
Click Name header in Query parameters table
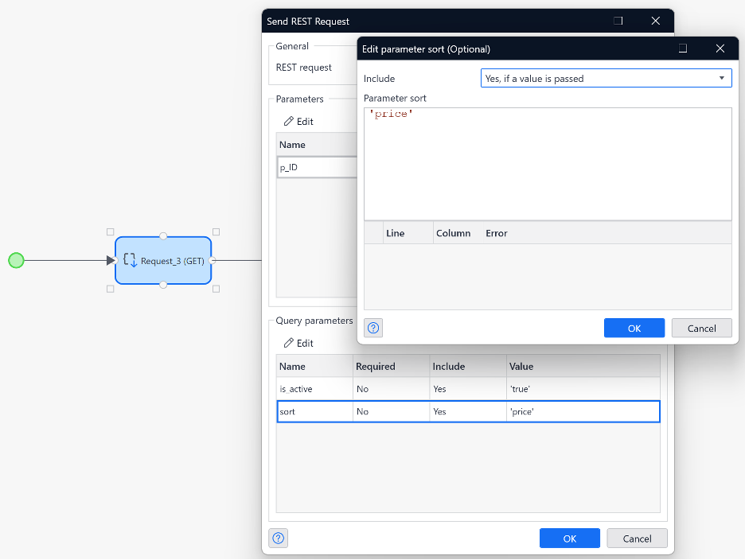point(314,366)
